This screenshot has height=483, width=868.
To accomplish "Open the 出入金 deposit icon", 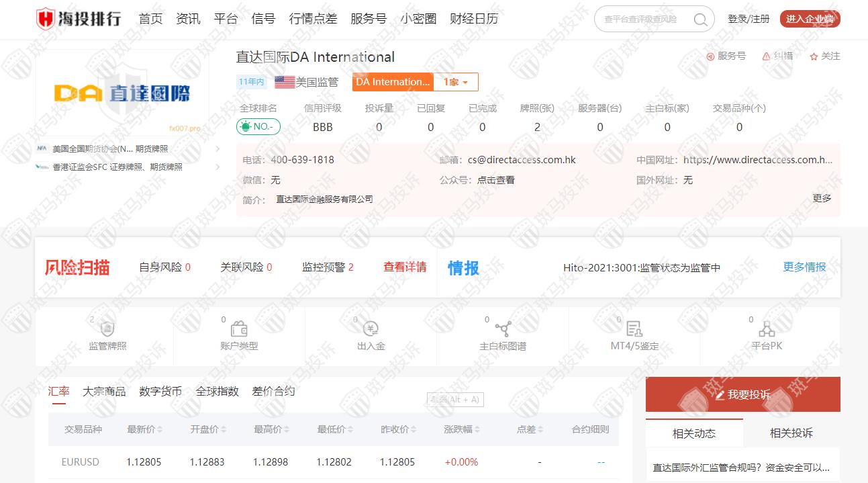I will pyautogui.click(x=371, y=329).
